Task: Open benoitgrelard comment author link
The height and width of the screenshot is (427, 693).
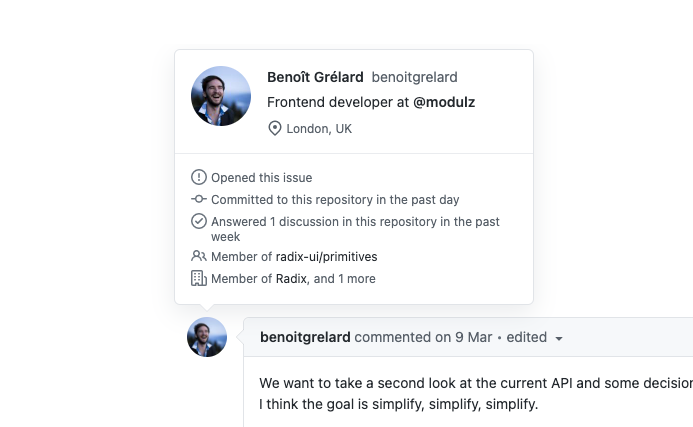Action: coord(305,337)
